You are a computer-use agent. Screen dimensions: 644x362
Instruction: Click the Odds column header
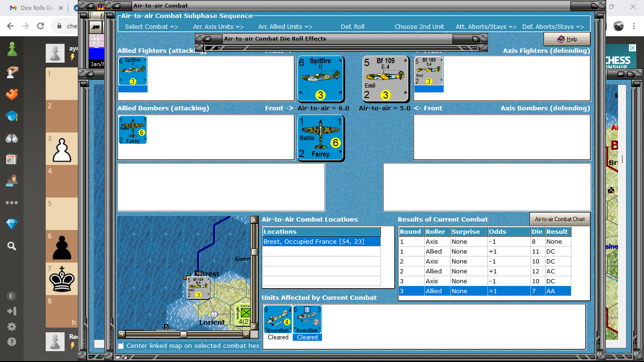pos(509,231)
